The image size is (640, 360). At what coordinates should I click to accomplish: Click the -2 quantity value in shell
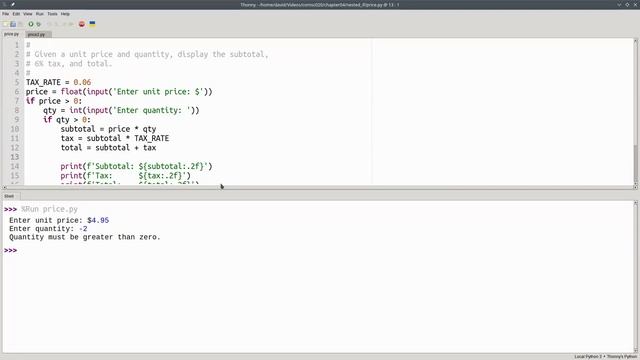[x=83, y=229]
